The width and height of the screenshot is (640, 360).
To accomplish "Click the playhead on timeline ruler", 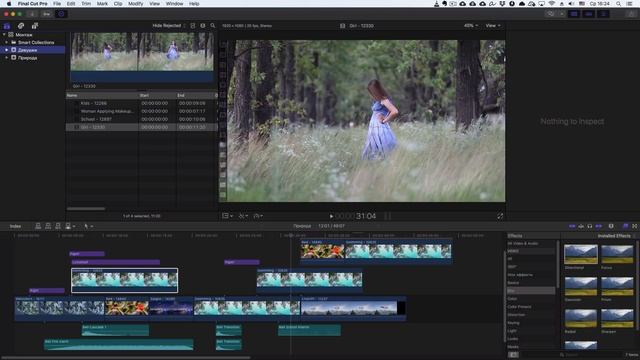I will (x=291, y=236).
